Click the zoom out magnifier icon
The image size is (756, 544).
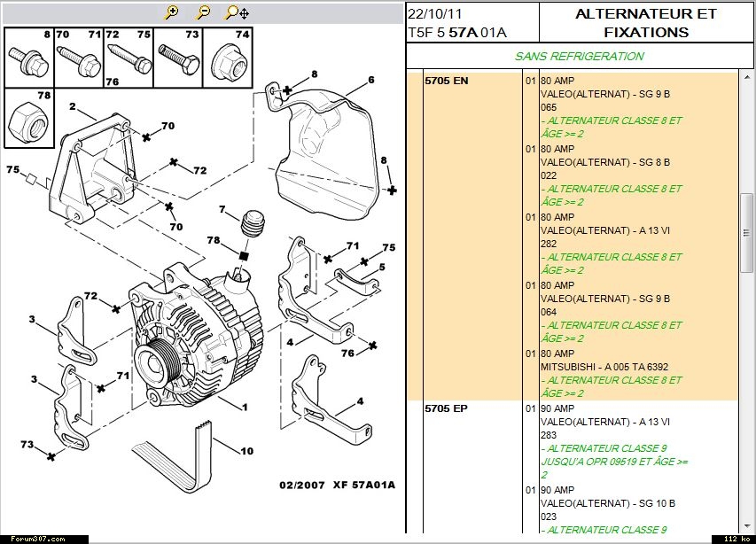pyautogui.click(x=204, y=12)
